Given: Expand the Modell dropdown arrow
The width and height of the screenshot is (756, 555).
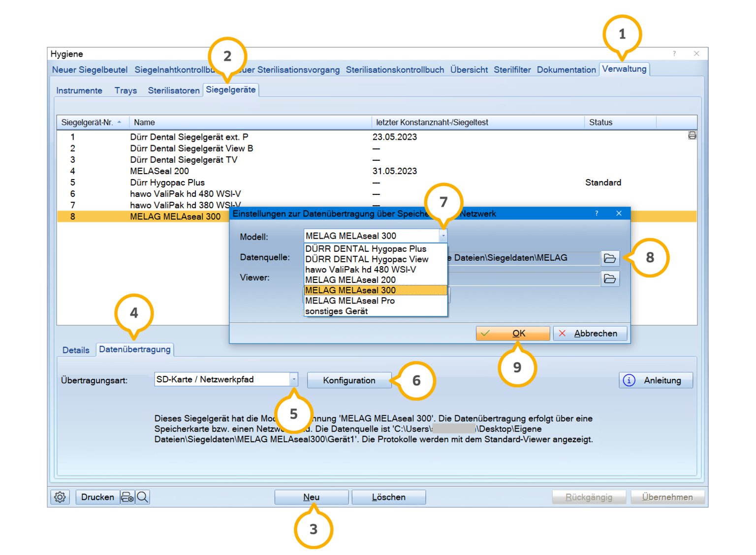Looking at the screenshot, I should [x=443, y=236].
